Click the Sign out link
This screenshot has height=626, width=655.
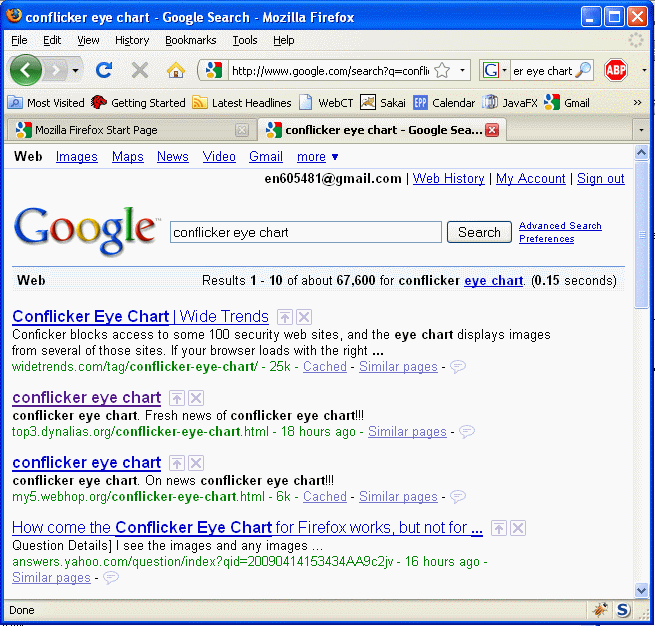click(x=600, y=179)
